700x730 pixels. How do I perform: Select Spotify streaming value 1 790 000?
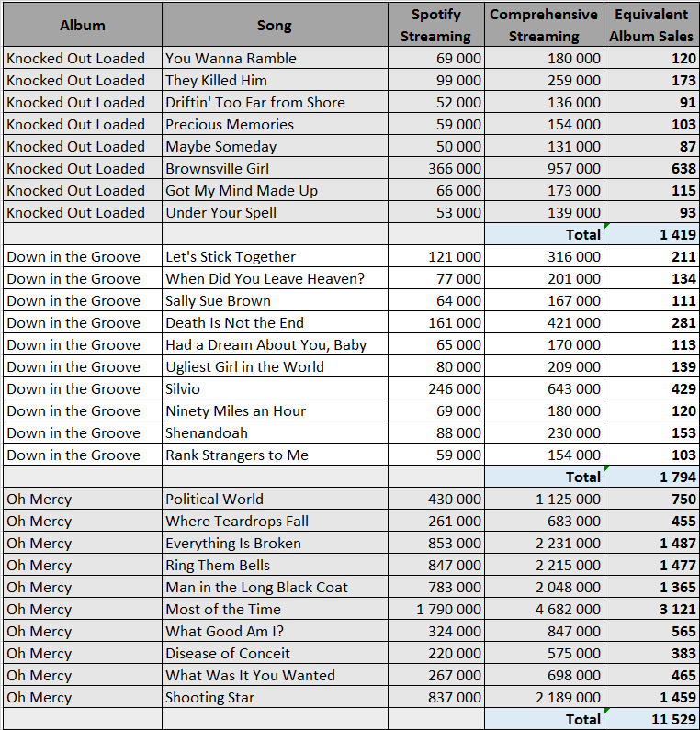pos(436,609)
